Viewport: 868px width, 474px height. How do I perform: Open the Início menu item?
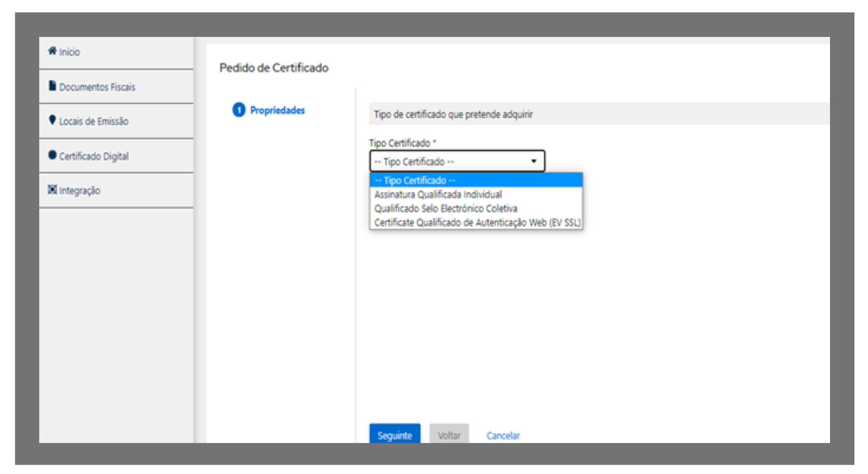[x=69, y=52]
